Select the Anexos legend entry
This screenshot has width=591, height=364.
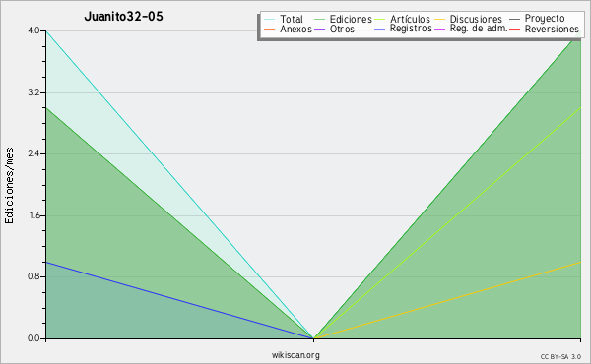pyautogui.click(x=295, y=29)
